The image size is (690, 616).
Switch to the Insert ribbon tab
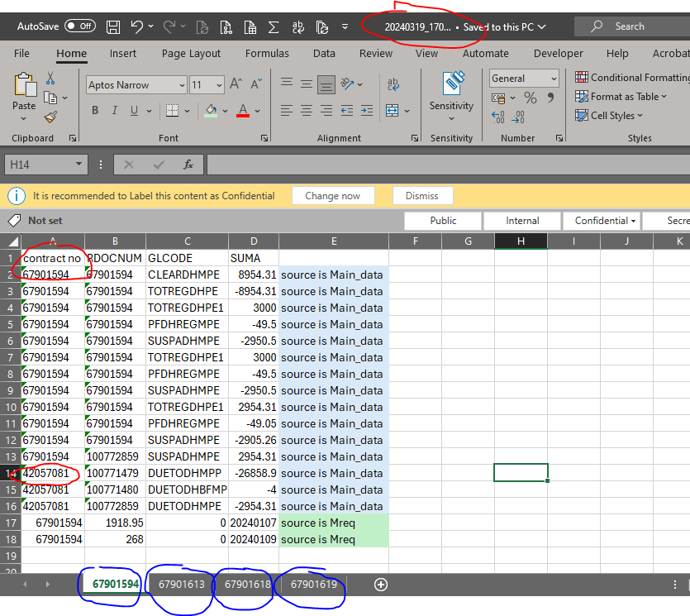pyautogui.click(x=123, y=53)
